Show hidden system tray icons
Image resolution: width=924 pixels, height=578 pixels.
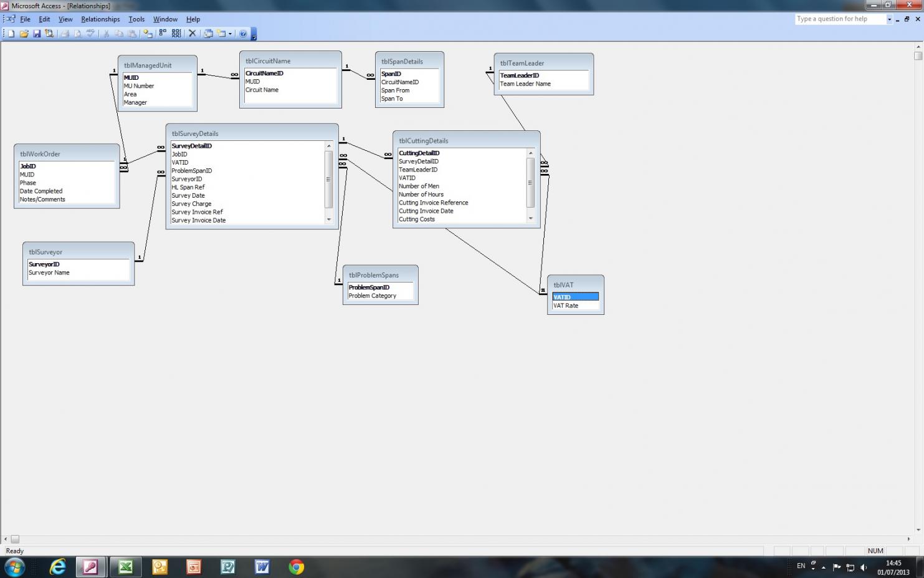[824, 567]
